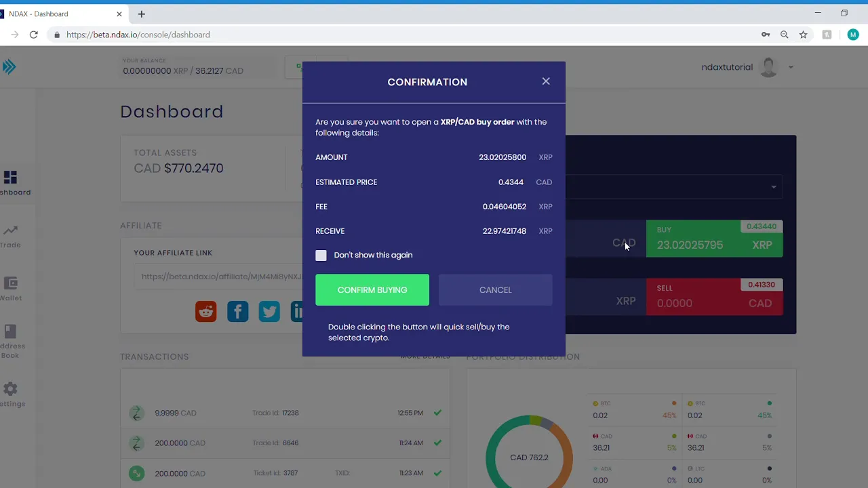This screenshot has height=488, width=868.
Task: Click the 11:24 AM status checkmark
Action: pos(437,443)
